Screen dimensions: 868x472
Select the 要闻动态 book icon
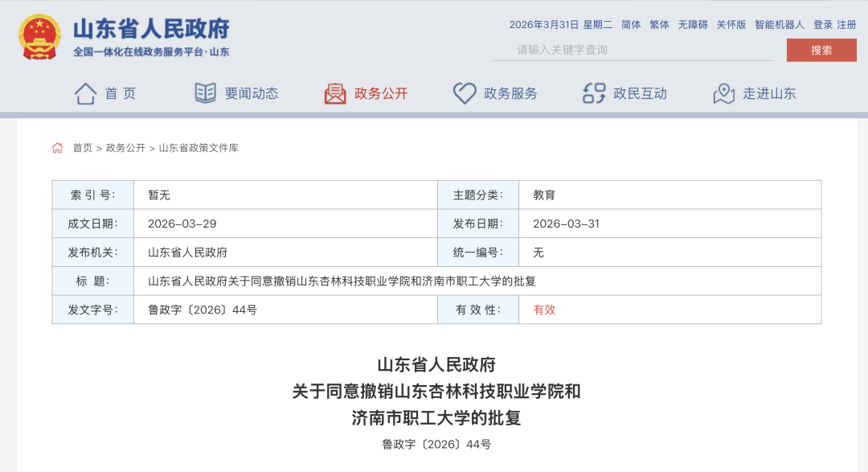tap(207, 93)
